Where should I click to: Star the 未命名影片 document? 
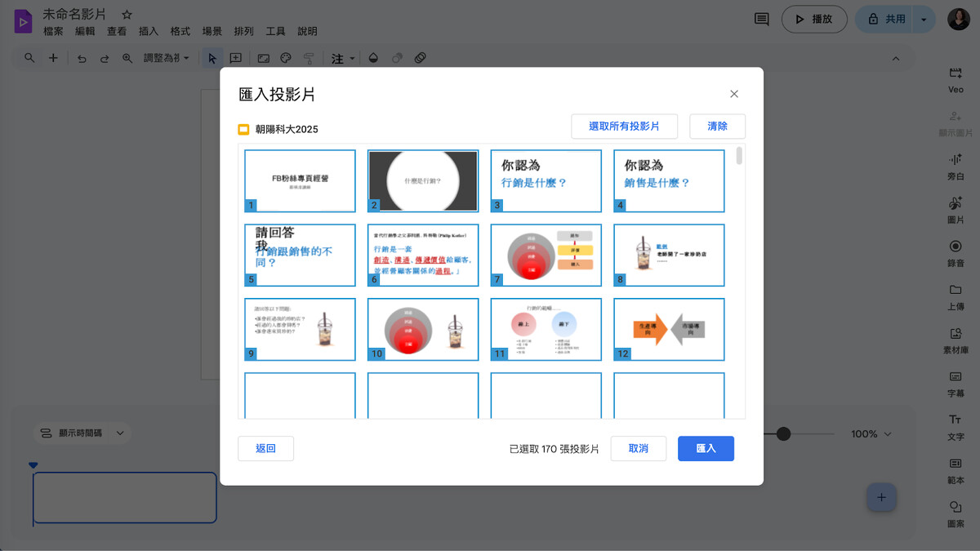[x=127, y=15]
